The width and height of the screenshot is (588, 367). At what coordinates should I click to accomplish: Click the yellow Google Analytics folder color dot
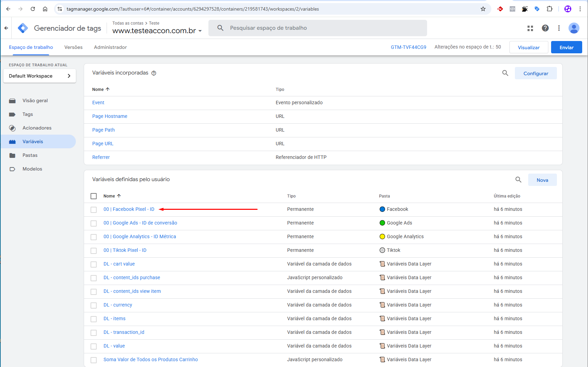click(x=382, y=236)
